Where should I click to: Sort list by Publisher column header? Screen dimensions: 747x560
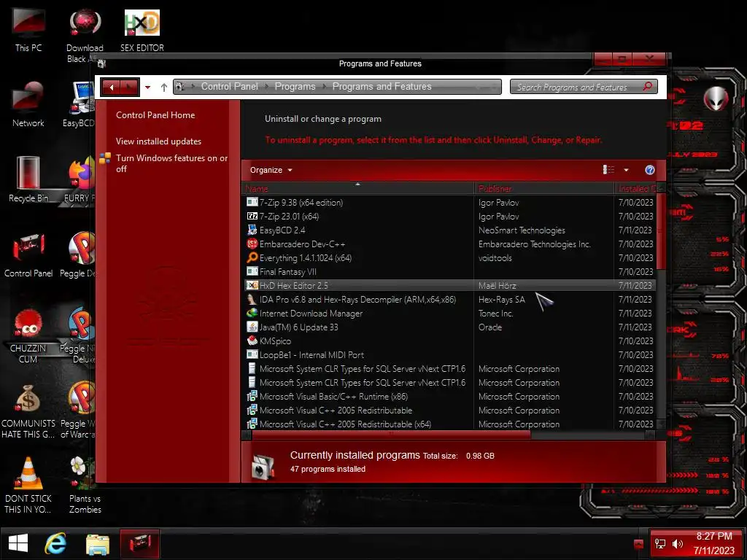543,189
